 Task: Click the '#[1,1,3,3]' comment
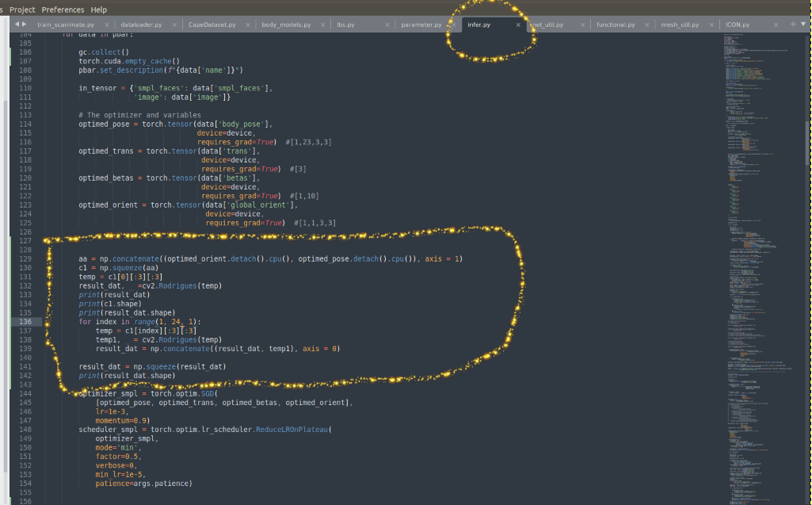click(x=315, y=223)
